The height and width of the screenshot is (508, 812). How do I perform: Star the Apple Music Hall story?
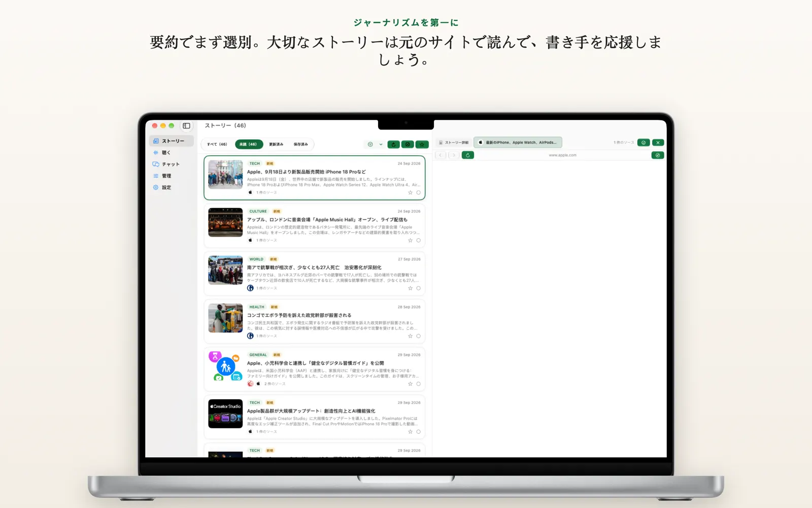coord(410,240)
